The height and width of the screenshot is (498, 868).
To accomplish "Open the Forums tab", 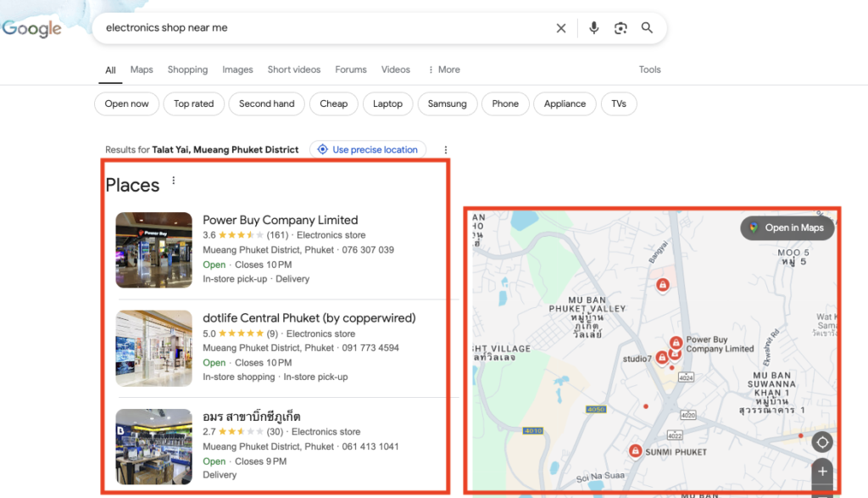I will 350,70.
